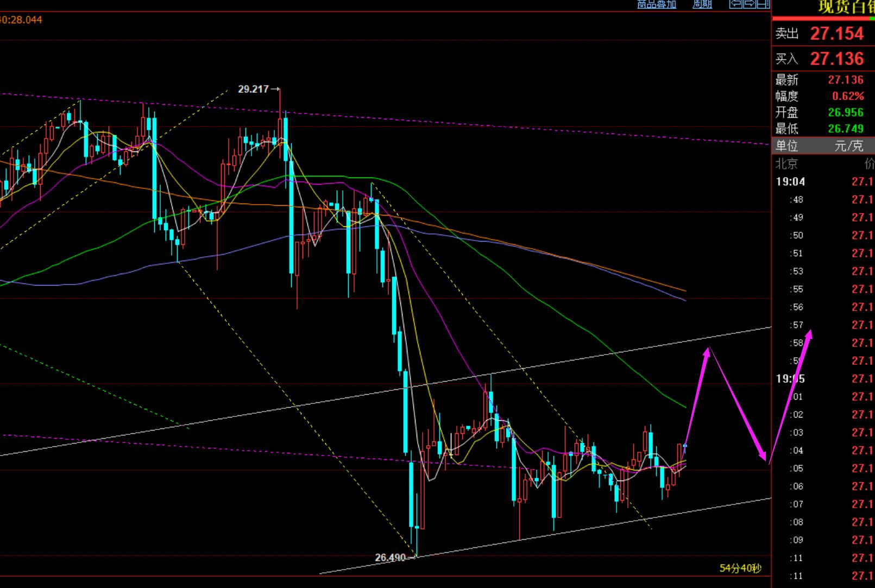
Task: Click the 19:05 time row in tick list
Action: pos(823,379)
